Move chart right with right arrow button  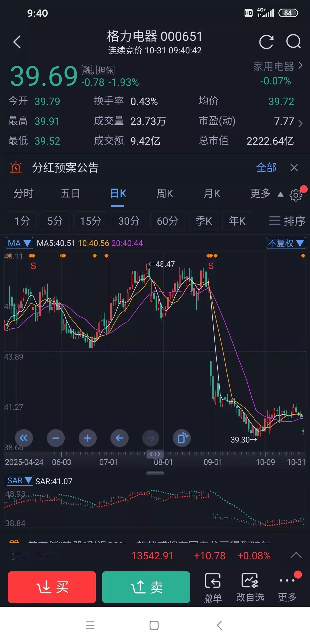click(x=151, y=438)
